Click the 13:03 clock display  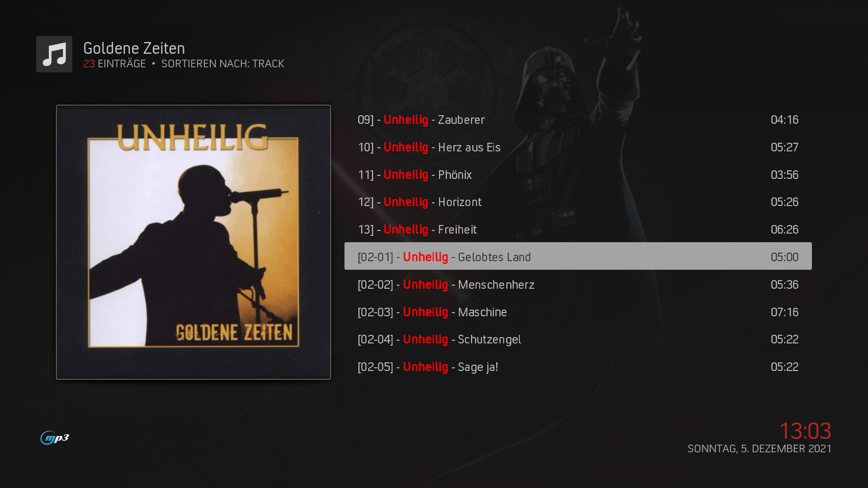[x=805, y=431]
